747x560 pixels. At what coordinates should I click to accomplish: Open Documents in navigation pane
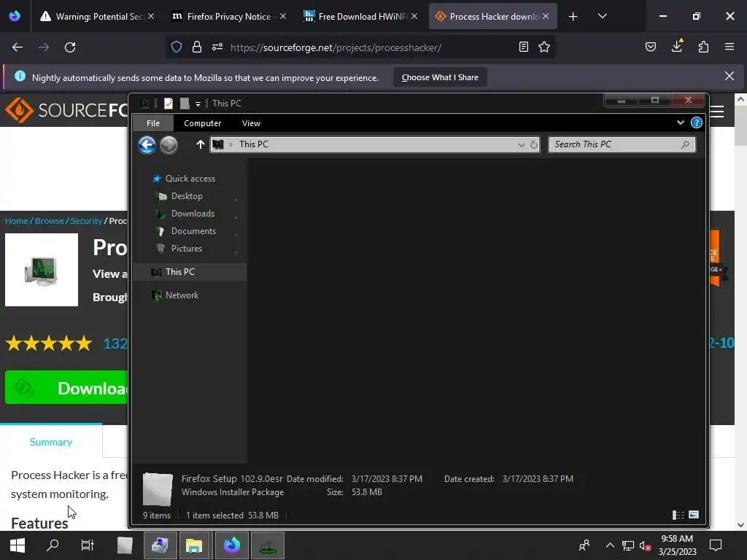pyautogui.click(x=193, y=231)
